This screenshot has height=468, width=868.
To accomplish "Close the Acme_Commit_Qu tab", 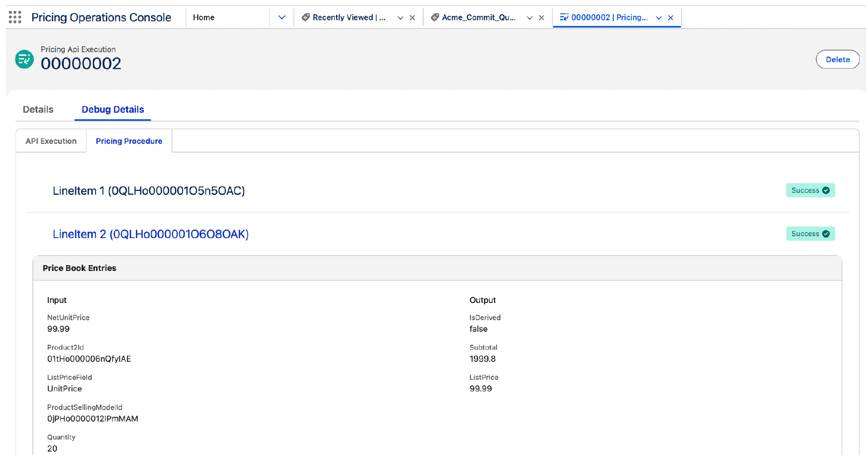I will coord(541,18).
